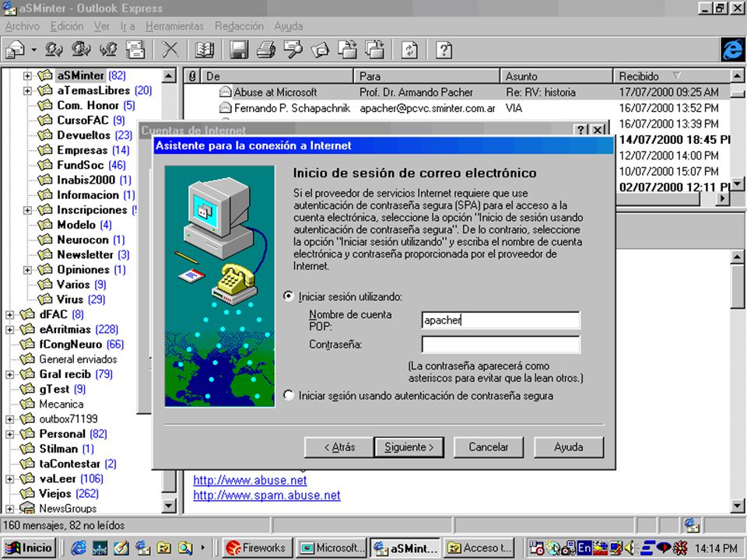Open the www.abuse.net link
747x560 pixels.
coord(250,480)
